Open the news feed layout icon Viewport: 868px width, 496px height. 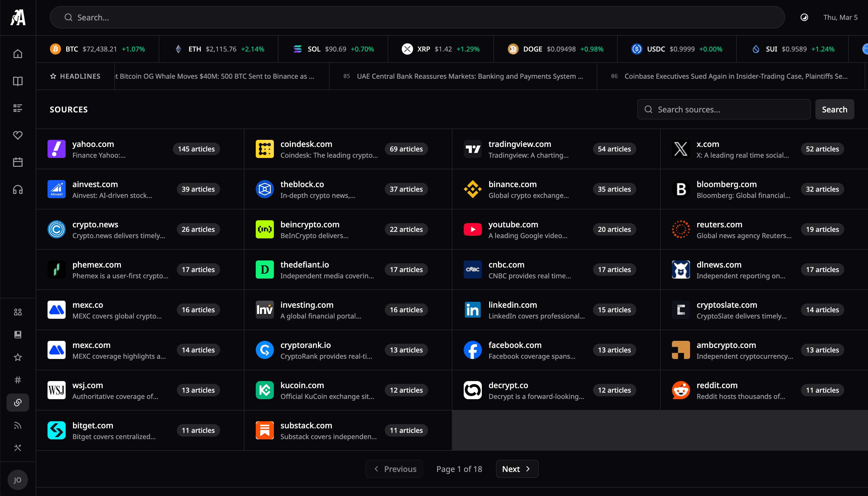[17, 108]
